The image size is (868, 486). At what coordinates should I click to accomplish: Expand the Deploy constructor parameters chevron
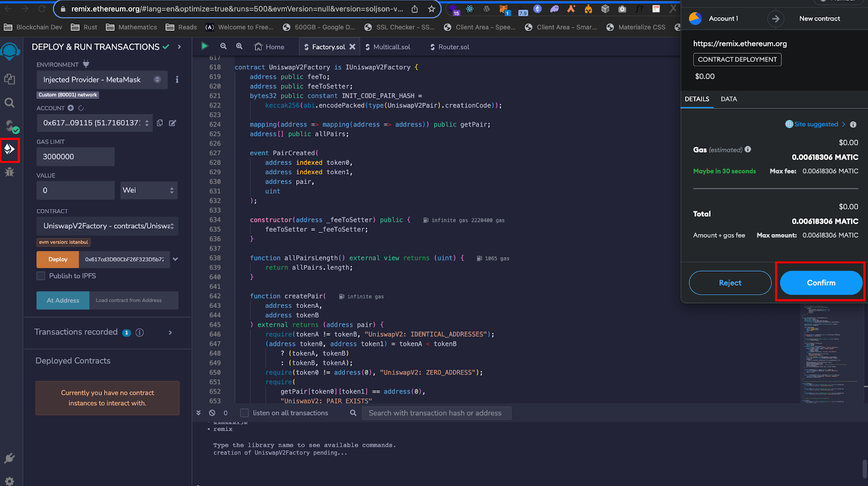pos(175,259)
